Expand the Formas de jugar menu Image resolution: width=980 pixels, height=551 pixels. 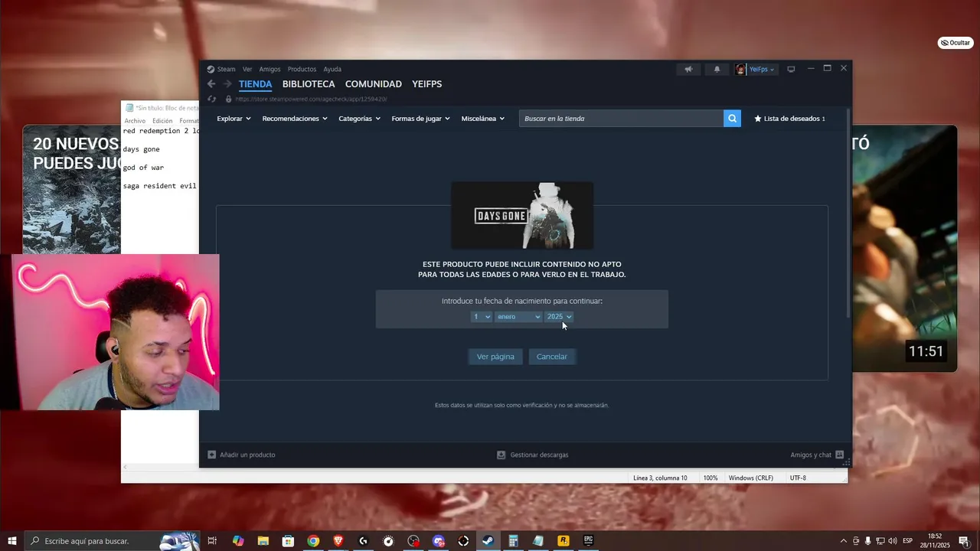(420, 119)
